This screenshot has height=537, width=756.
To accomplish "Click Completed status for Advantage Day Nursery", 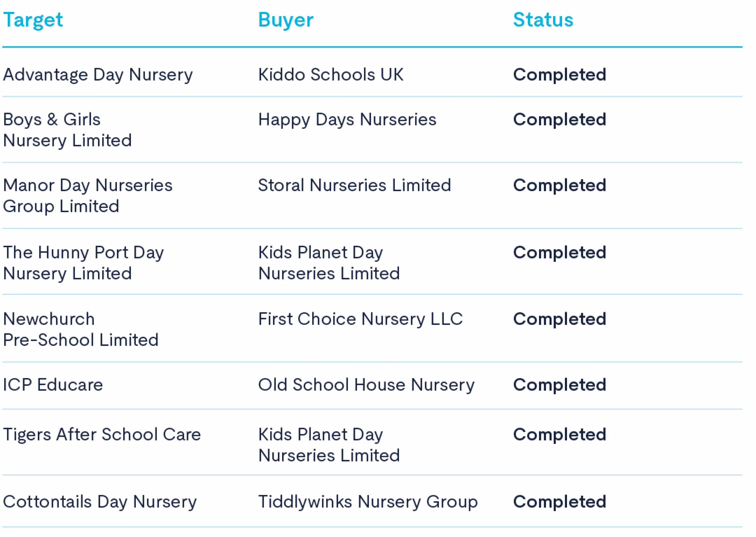I will point(560,75).
